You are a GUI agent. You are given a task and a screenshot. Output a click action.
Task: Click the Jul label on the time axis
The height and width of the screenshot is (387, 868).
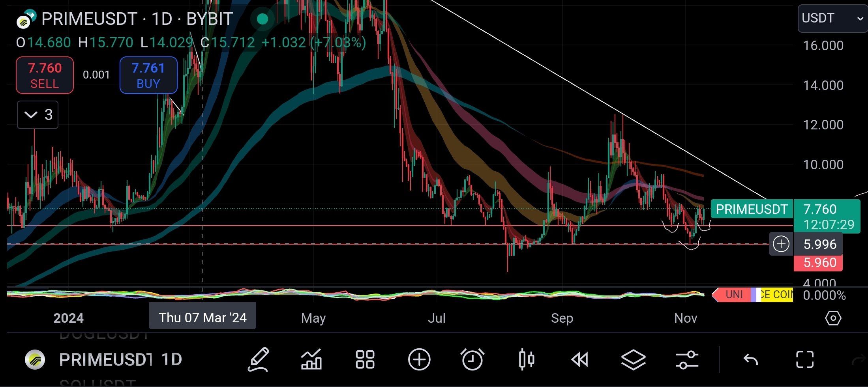click(437, 318)
